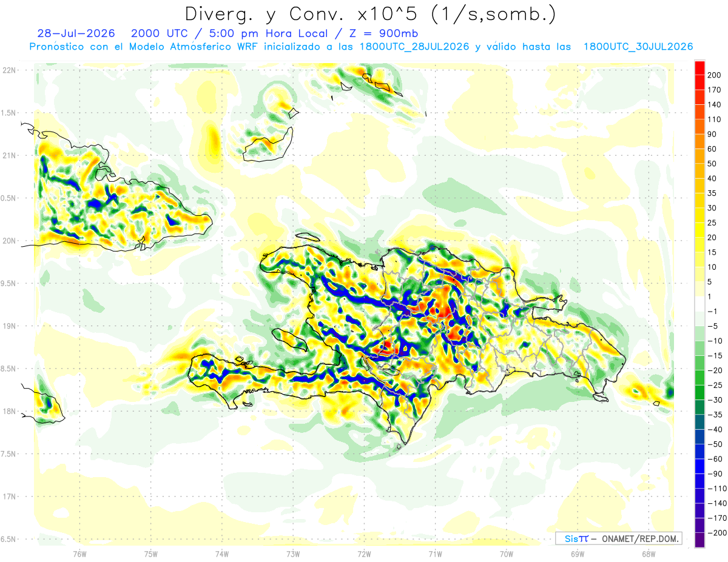
Task: Click the legend value "110"
Action: coord(714,119)
